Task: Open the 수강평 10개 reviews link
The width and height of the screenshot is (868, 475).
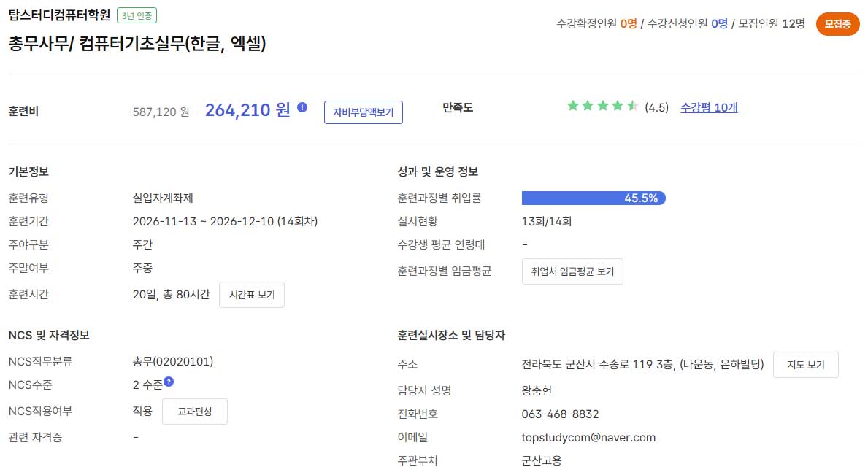Action: 709,107
